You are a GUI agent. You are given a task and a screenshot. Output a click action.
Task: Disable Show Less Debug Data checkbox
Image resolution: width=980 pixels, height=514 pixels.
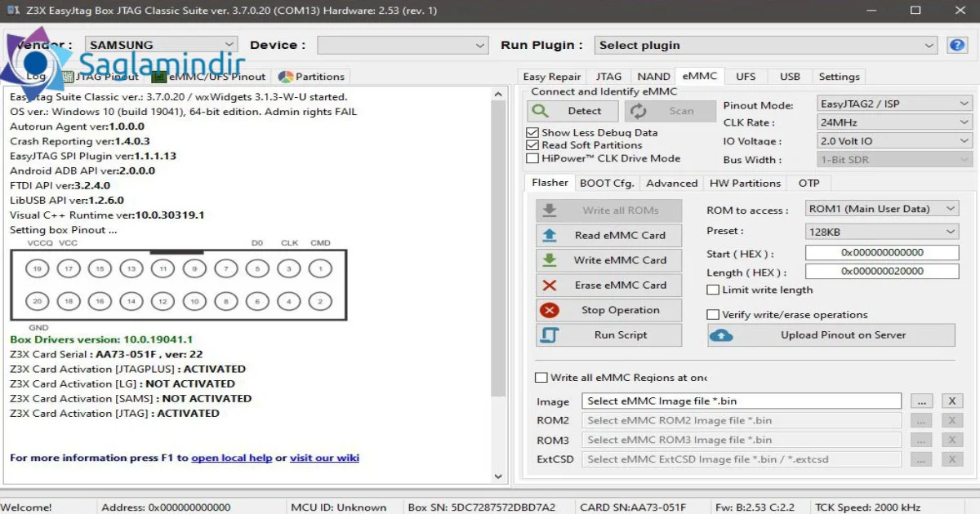532,132
